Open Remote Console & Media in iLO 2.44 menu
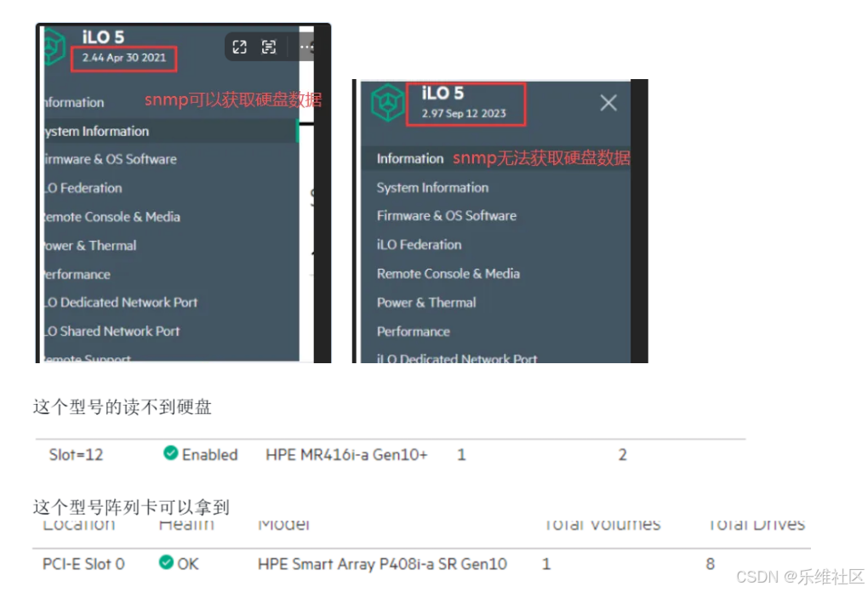Screen dimensions: 868x592 [x=112, y=217]
